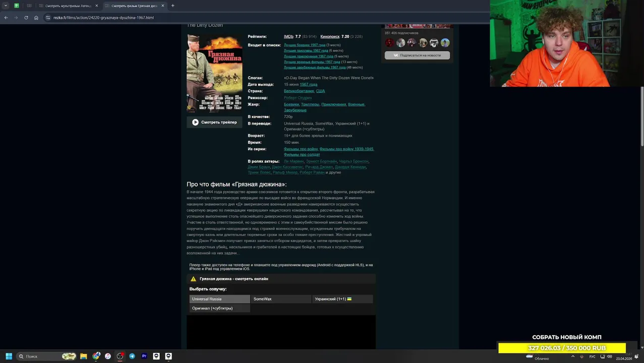Viewport: 644px width, 363px height.
Task: Click the warning icon beside 'смотреть онлайн'
Action: click(x=193, y=279)
